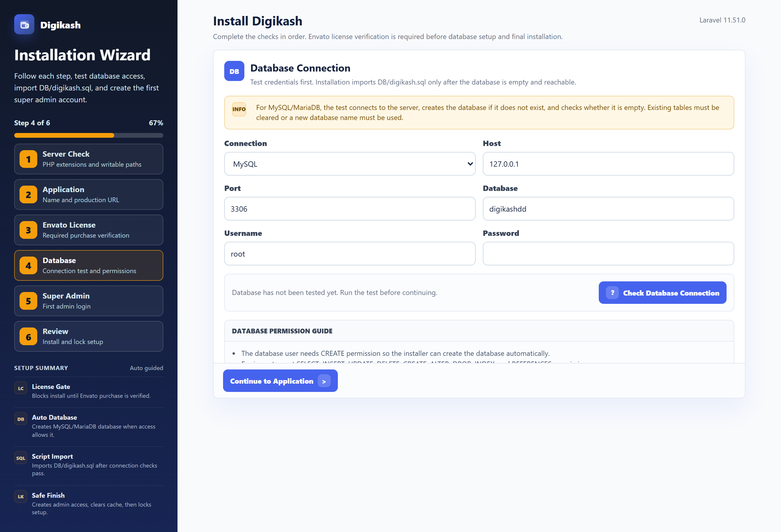Viewport: 781px width, 532px height.
Task: Click the Username field containing root
Action: (349, 254)
